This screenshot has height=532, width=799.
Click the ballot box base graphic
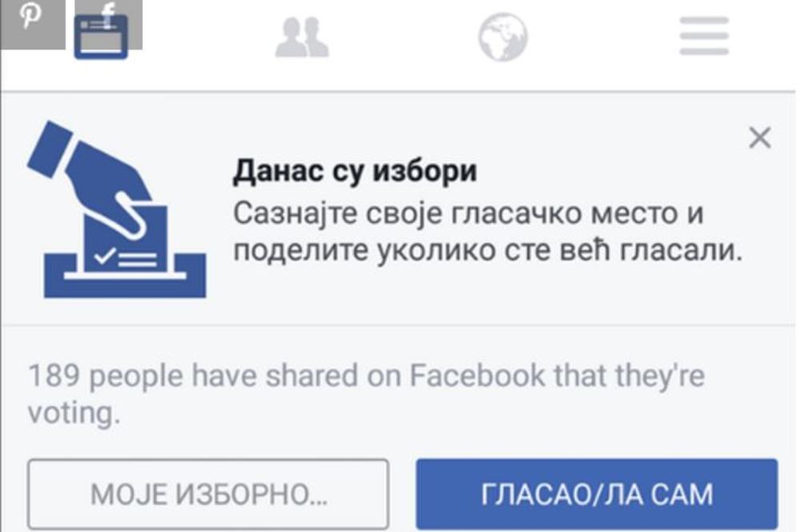click(x=125, y=276)
